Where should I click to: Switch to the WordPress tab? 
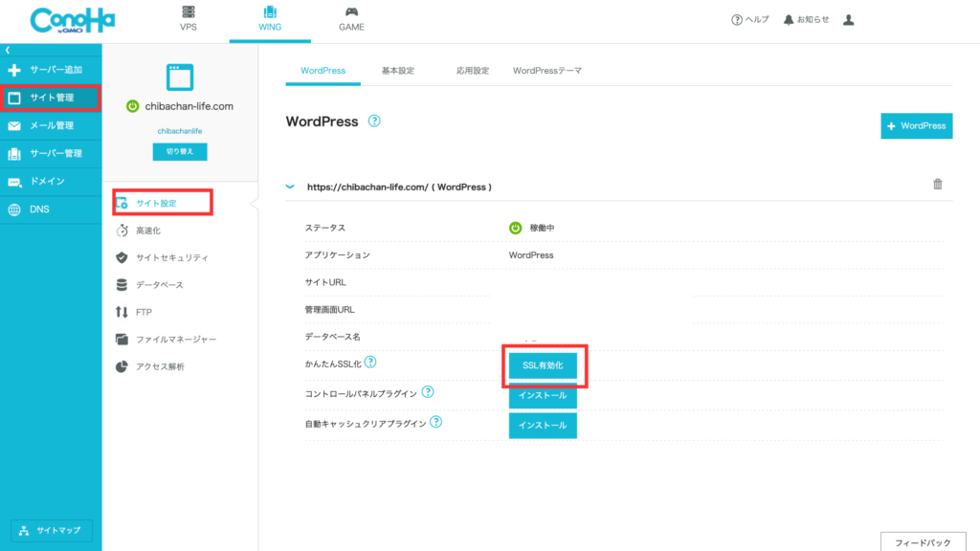coord(323,71)
